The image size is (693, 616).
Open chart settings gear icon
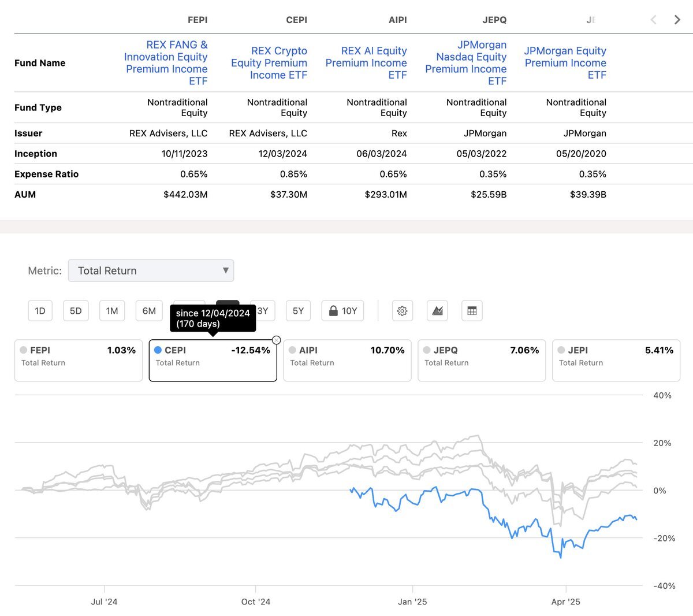403,311
